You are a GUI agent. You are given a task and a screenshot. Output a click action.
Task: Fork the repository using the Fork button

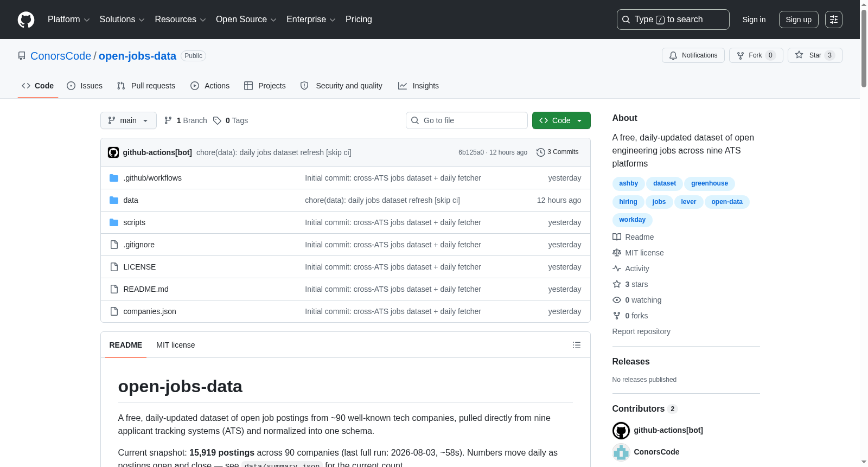click(756, 55)
